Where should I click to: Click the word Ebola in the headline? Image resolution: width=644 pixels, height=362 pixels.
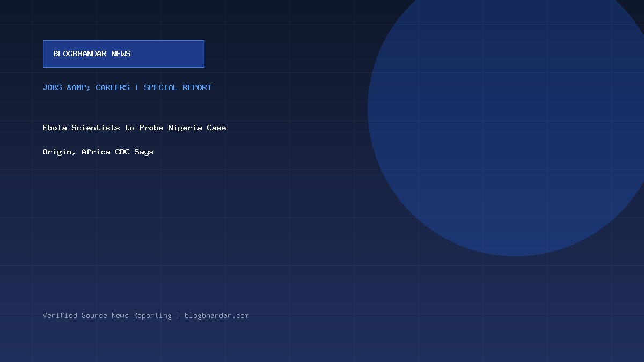(55, 128)
